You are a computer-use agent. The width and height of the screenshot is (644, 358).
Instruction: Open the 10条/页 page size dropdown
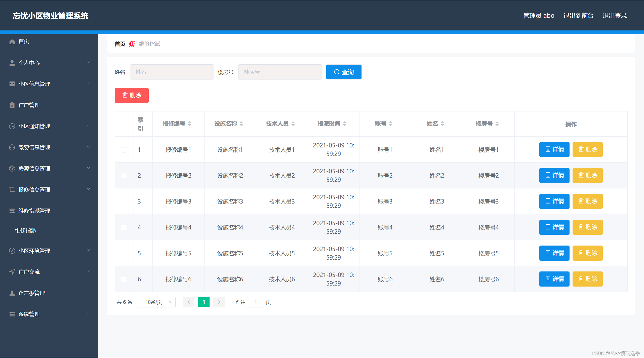point(156,302)
